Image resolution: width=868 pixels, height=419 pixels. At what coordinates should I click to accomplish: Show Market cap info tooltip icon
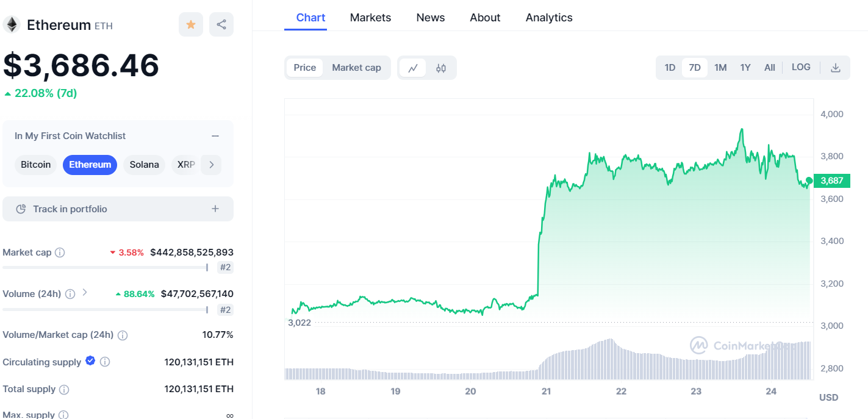point(60,252)
